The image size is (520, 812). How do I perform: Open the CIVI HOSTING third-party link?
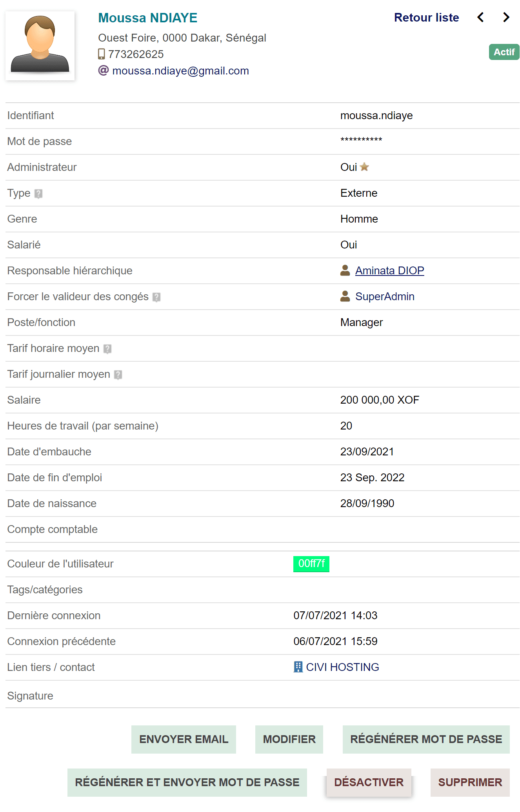pos(342,667)
